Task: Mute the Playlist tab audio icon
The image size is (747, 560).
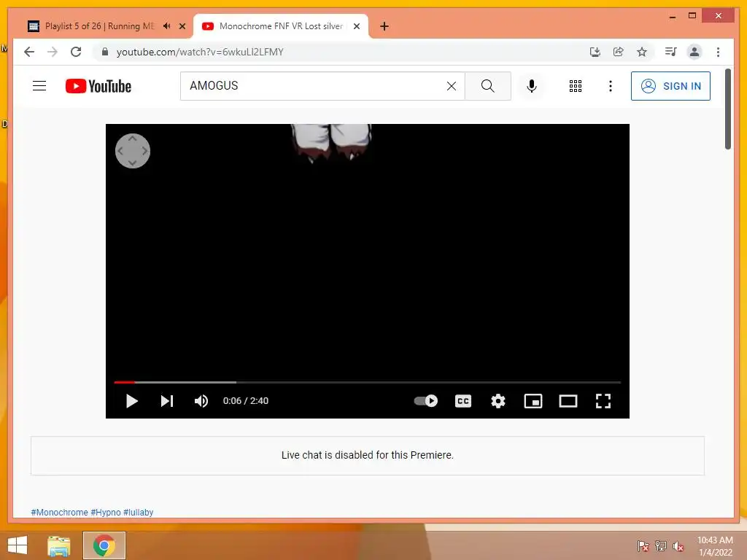Action: tap(167, 26)
